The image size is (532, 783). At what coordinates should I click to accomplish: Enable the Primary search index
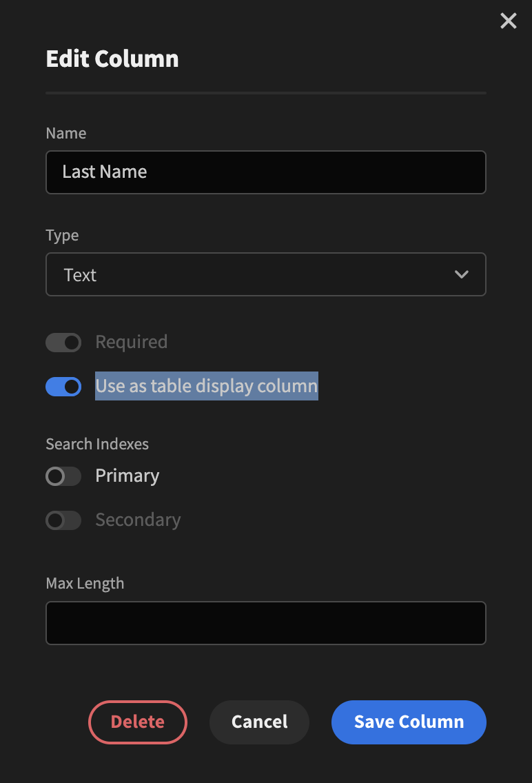pyautogui.click(x=63, y=476)
